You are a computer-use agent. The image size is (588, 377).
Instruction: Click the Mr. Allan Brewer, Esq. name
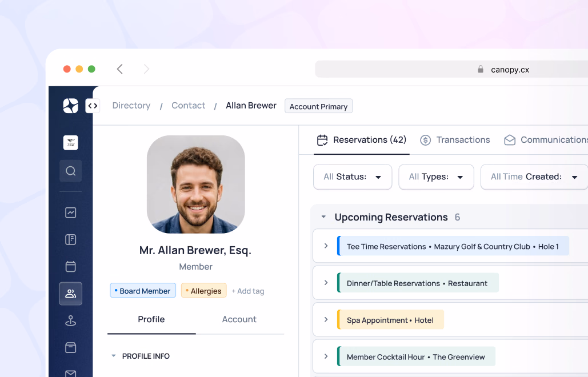[195, 250]
